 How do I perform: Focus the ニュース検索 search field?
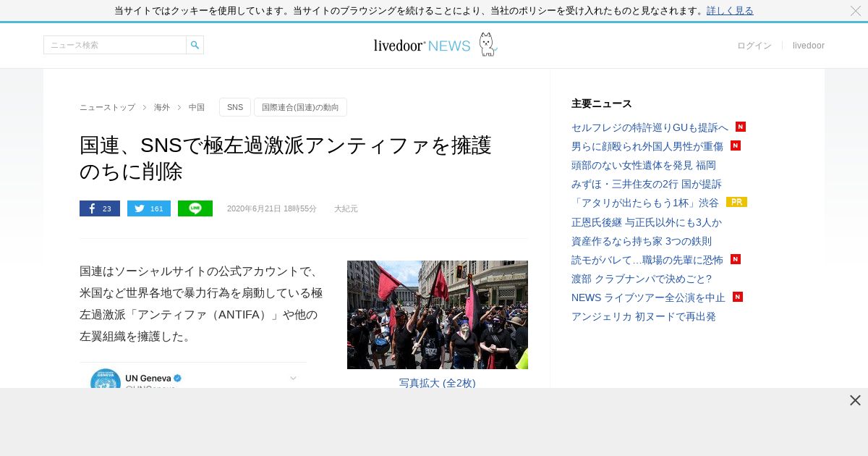click(115, 45)
